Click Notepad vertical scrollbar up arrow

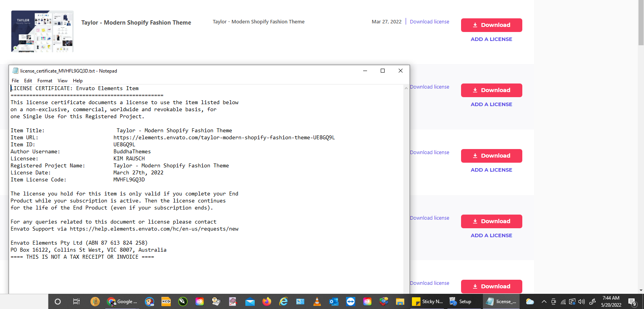pos(406,88)
